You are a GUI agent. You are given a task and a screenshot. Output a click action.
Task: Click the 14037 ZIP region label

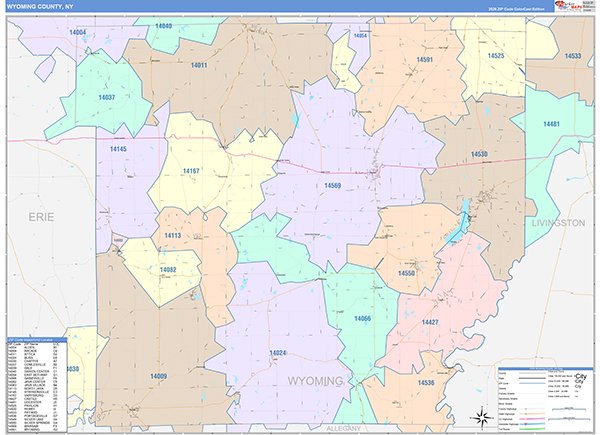coord(107,98)
